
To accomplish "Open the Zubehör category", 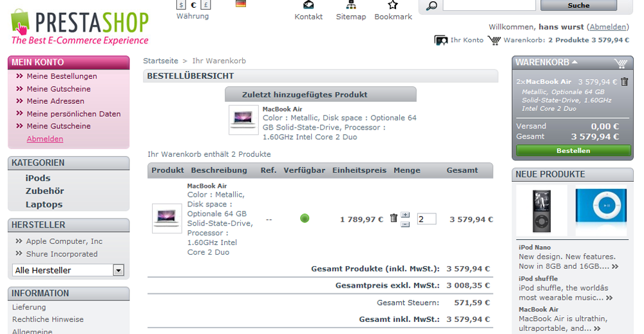I will 45,191.
